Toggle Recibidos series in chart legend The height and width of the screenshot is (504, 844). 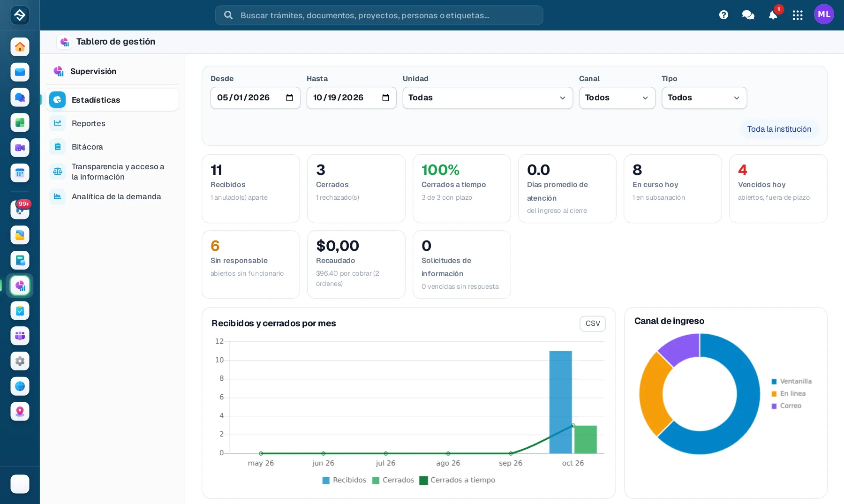tap(344, 480)
